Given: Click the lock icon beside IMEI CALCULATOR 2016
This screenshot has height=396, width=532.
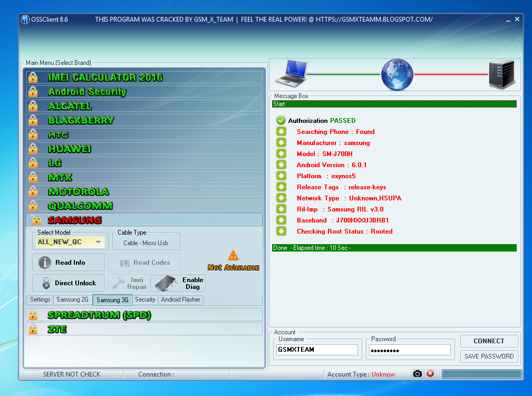Looking at the screenshot, I should click(x=33, y=78).
